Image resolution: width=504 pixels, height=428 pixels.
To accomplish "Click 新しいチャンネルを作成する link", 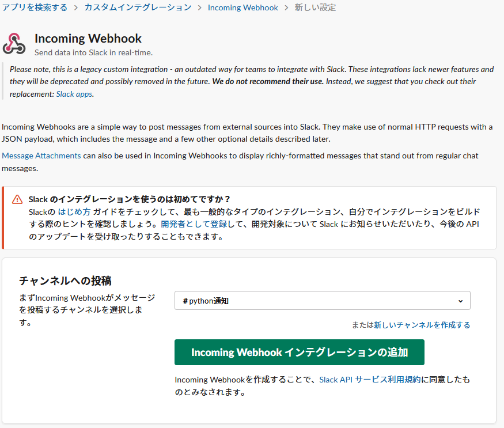I will pyautogui.click(x=422, y=325).
